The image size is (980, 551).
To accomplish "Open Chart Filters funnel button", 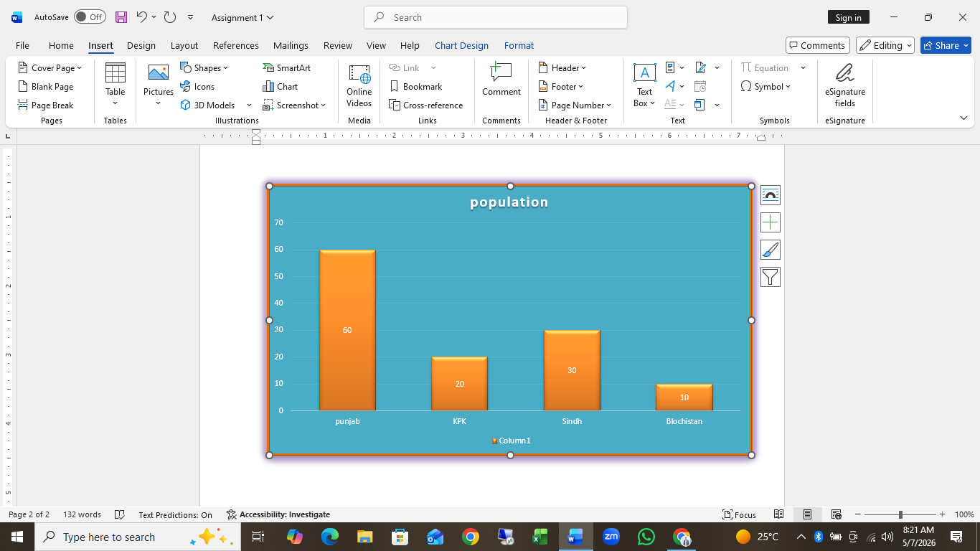I will (771, 277).
